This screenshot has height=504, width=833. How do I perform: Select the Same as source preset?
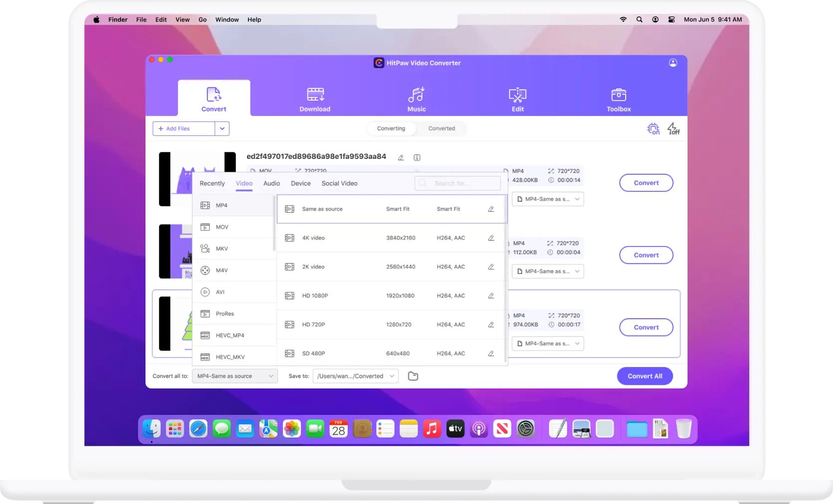392,209
